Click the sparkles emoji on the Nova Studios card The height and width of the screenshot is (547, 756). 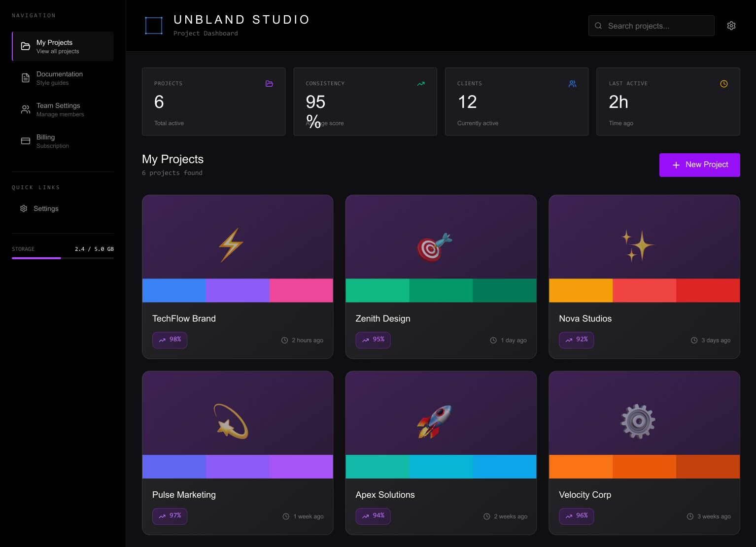pos(638,245)
